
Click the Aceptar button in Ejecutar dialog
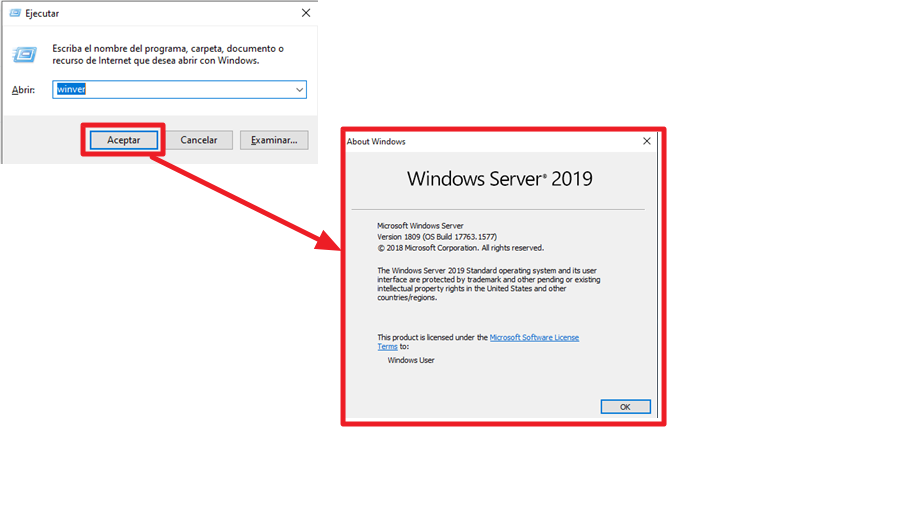124,140
